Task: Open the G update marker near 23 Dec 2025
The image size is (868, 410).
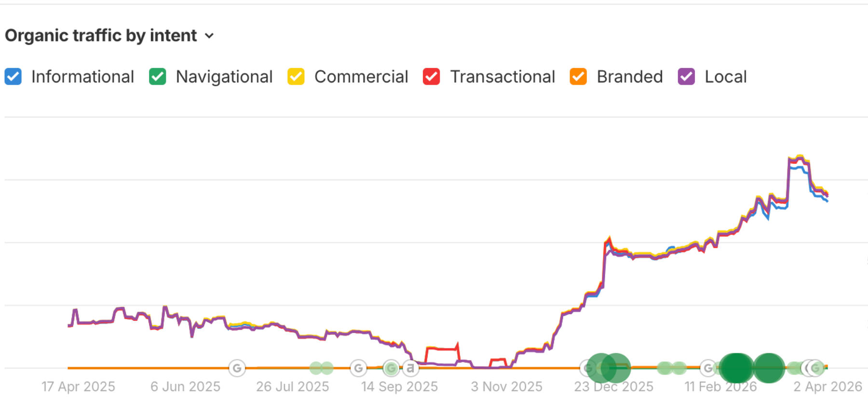Action: tap(587, 369)
